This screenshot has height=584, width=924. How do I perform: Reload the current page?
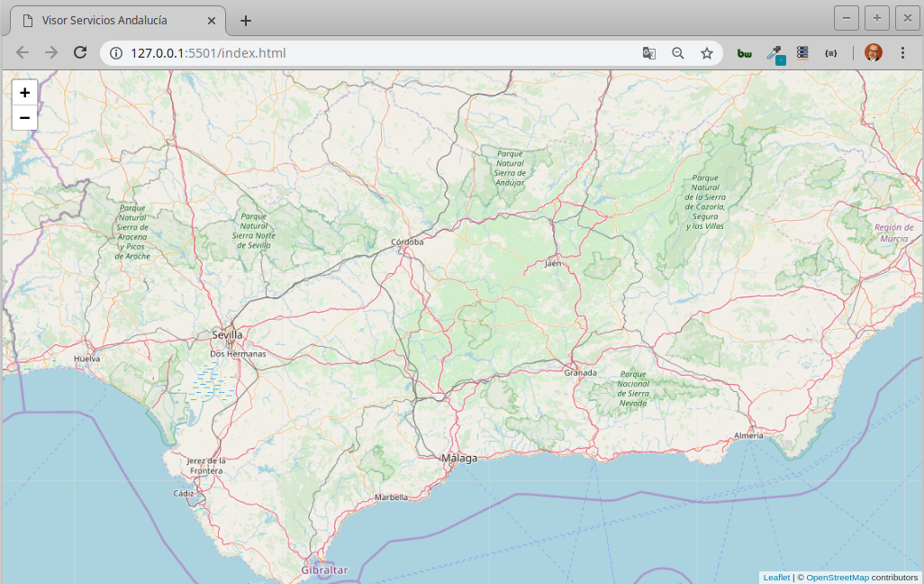80,53
